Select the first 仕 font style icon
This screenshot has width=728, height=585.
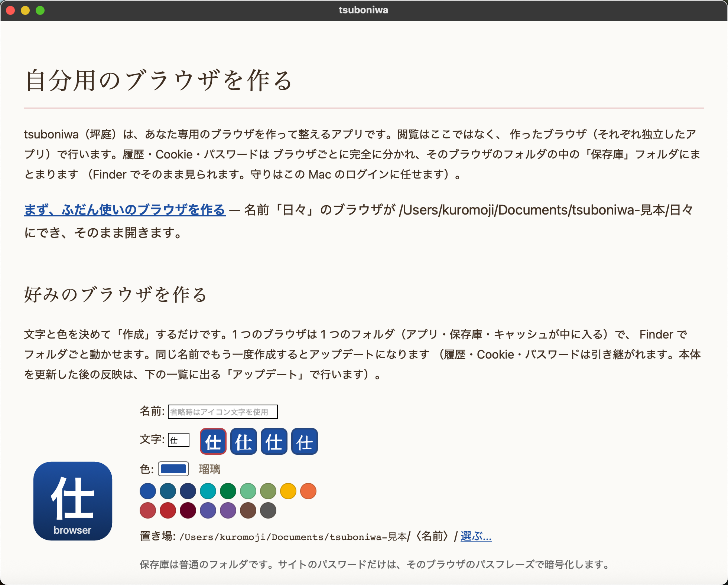[x=213, y=441]
